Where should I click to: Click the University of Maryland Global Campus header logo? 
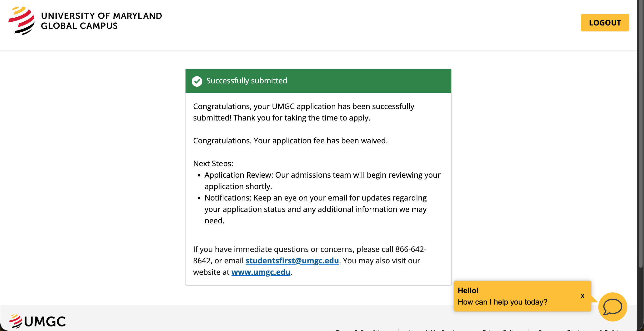click(85, 21)
